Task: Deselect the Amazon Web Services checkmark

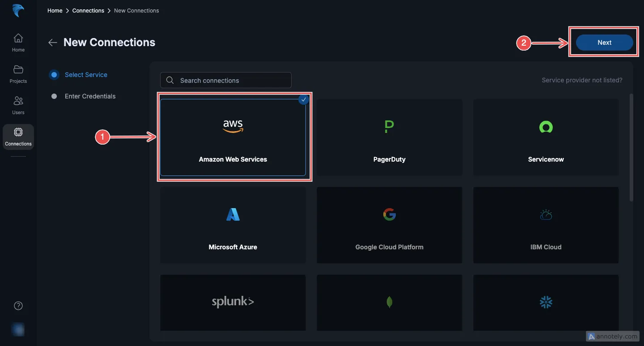Action: 304,99
